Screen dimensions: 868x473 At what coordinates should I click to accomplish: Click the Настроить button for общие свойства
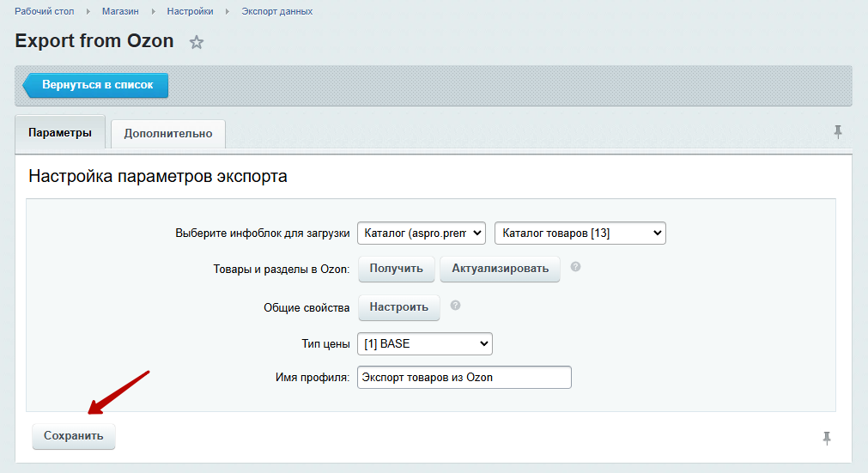coord(399,307)
